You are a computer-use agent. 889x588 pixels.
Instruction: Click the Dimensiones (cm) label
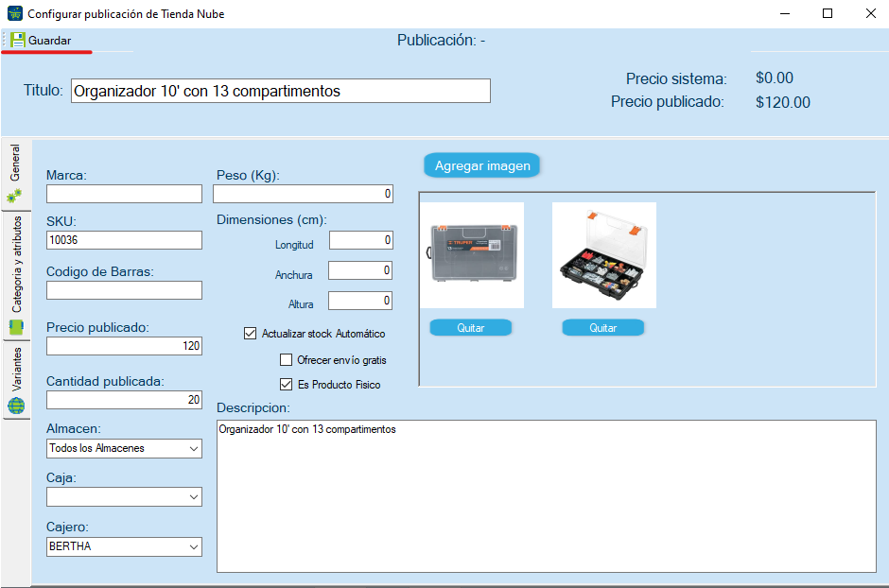point(271,220)
